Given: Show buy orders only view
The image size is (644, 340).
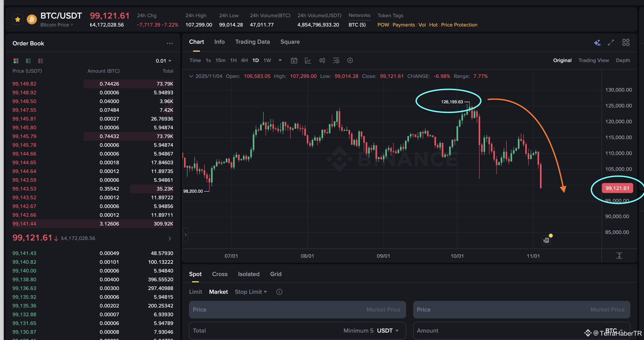Looking at the screenshot, I should pos(28,61).
